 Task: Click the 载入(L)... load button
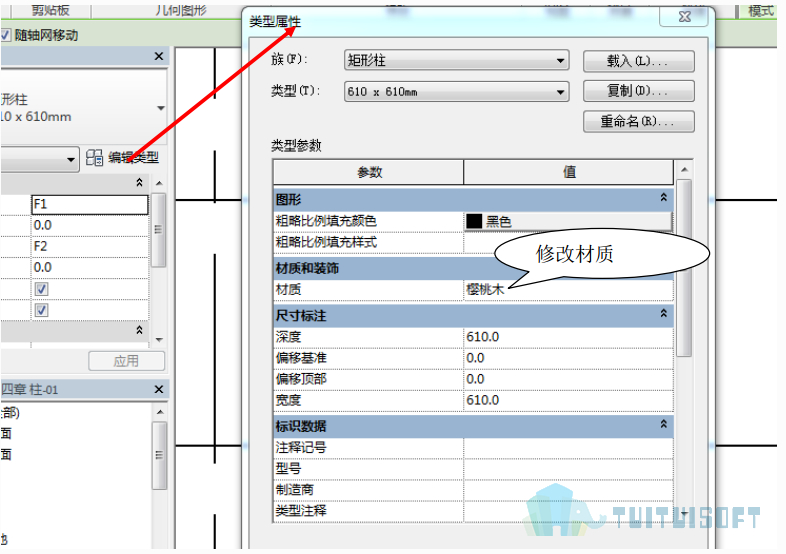[639, 61]
